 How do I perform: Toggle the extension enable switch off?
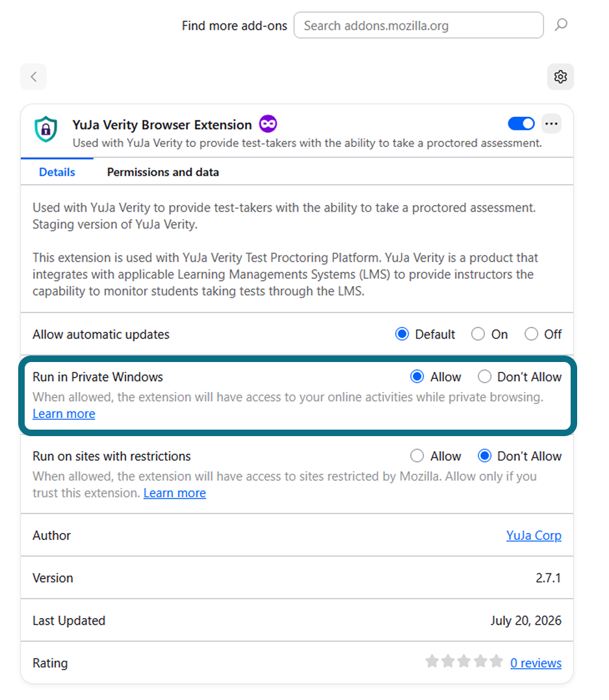click(521, 123)
